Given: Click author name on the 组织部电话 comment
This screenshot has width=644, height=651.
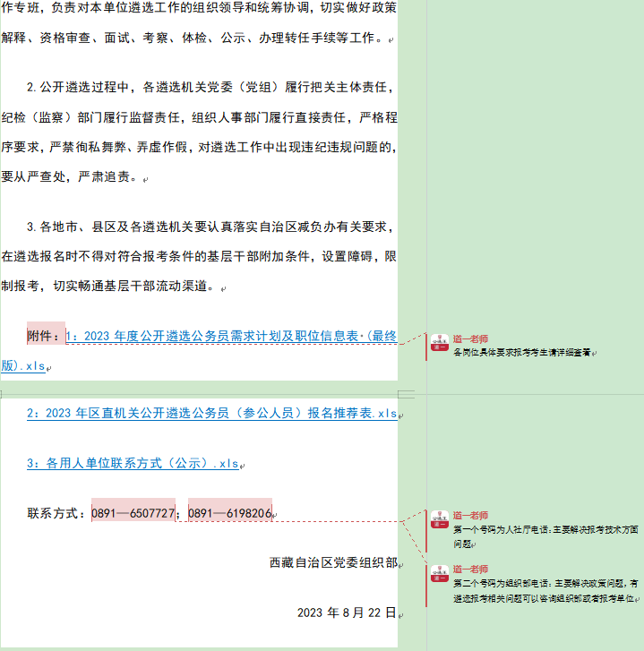Looking at the screenshot, I should coord(470,570).
